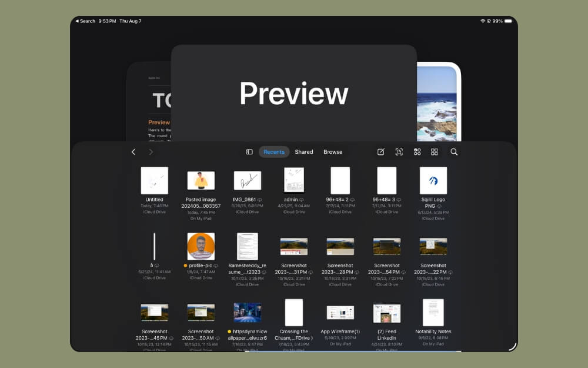Open the App Wireframe(1) thumbnail
Screen dimensions: 588x368
340,313
